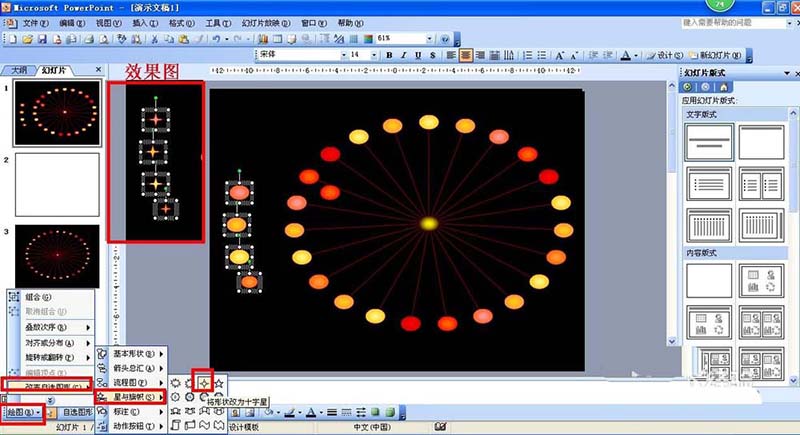Toggle underline formatting
Viewport: 800px width, 435px height.
418,55
